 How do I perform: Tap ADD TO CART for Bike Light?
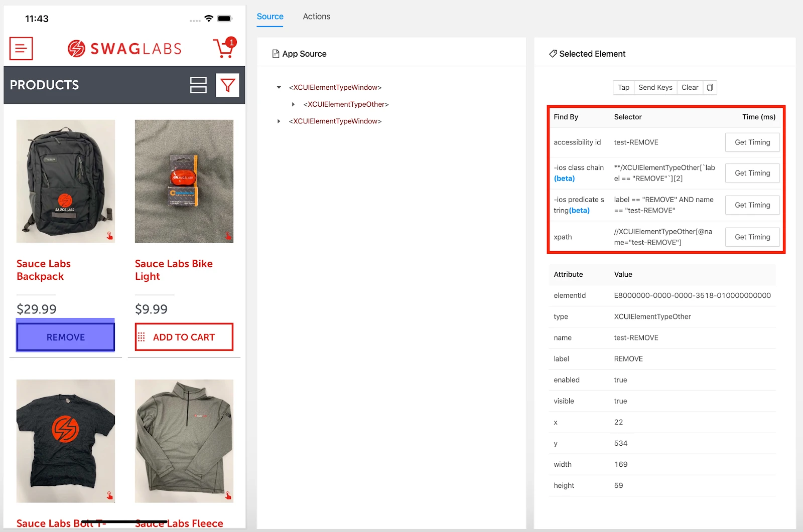tap(184, 337)
